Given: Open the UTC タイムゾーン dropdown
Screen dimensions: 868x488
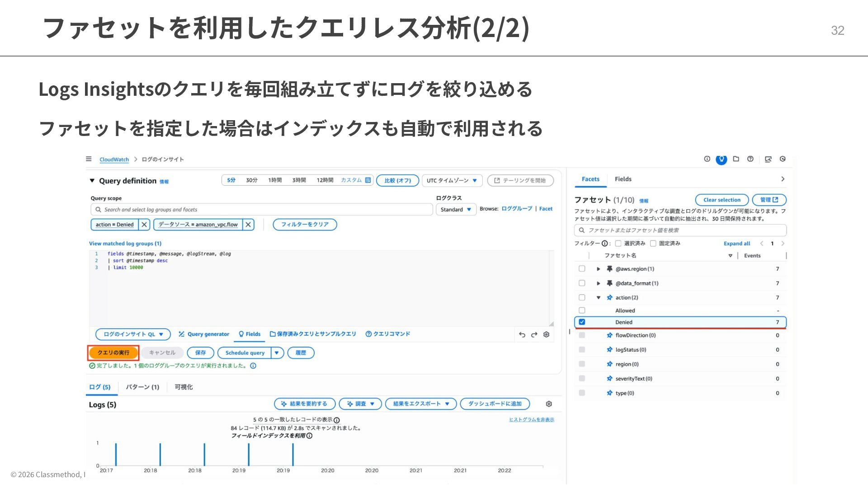Looking at the screenshot, I should tap(452, 181).
